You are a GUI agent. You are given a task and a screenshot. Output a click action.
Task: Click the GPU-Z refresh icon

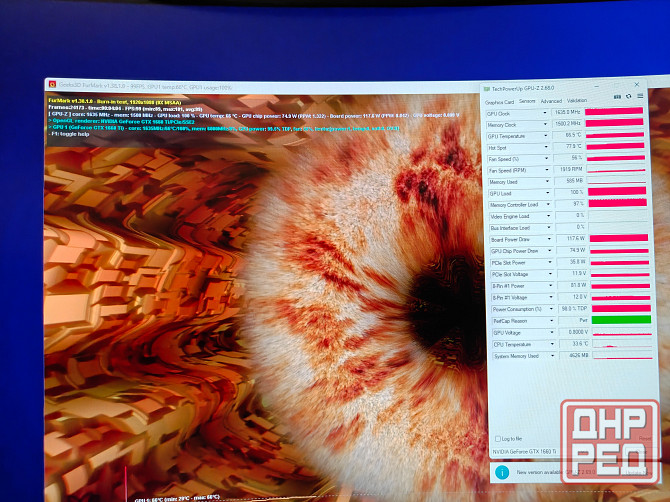coord(628,97)
